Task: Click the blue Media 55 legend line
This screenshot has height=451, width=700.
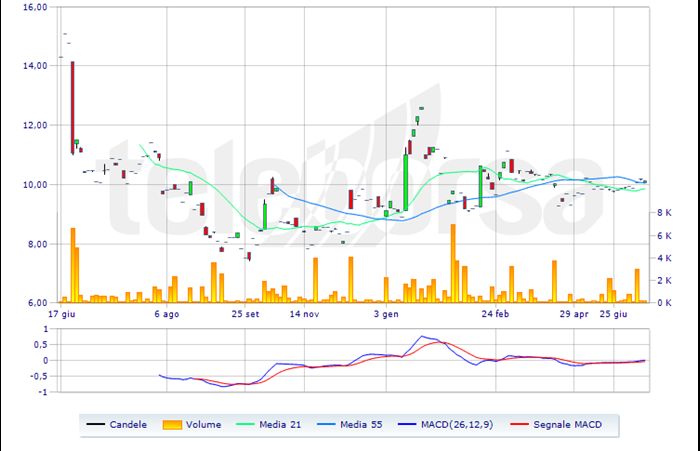Action: [326, 424]
